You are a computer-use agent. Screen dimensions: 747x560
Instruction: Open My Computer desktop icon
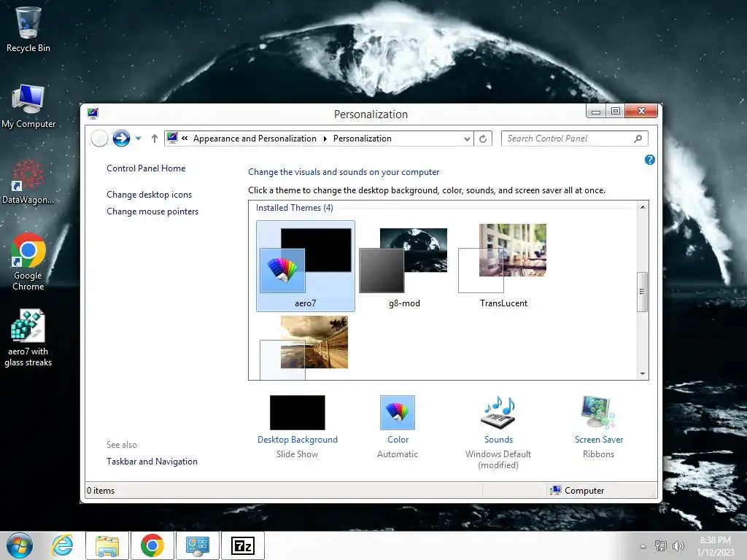pos(28,106)
